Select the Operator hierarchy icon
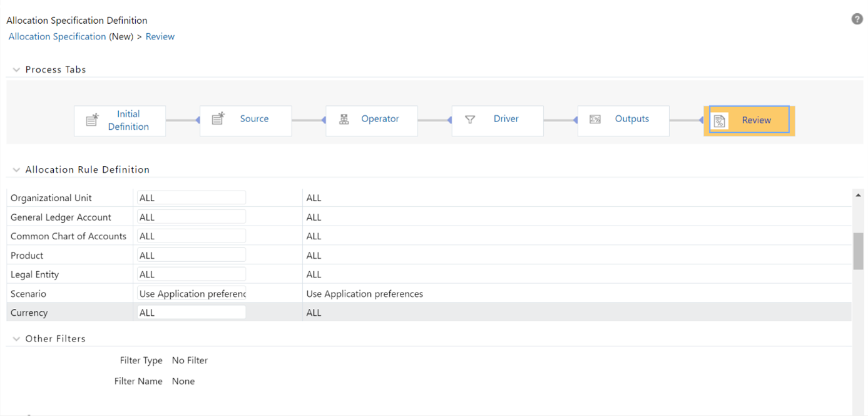The width and height of the screenshot is (868, 416). [x=344, y=118]
